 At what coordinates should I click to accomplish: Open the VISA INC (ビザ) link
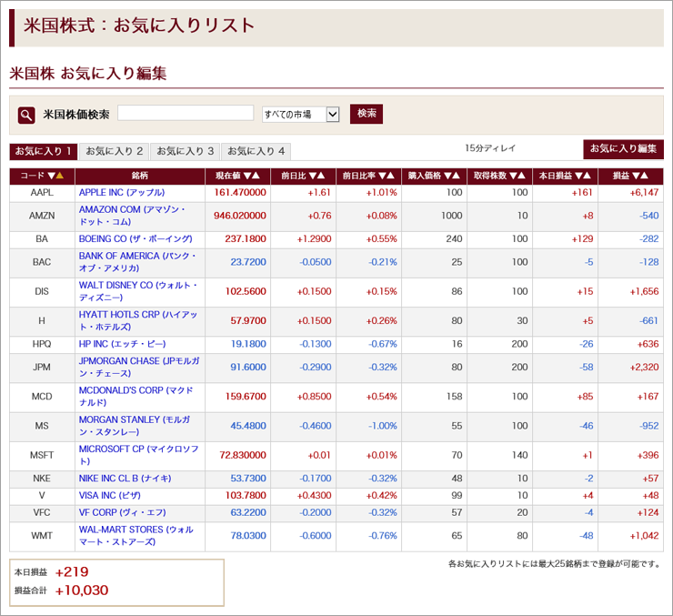tap(109, 495)
